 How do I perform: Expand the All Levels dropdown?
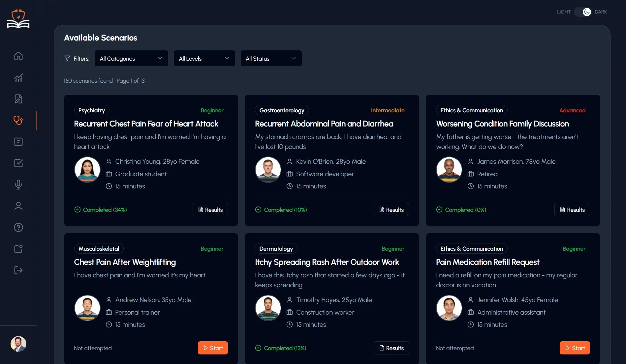(204, 58)
